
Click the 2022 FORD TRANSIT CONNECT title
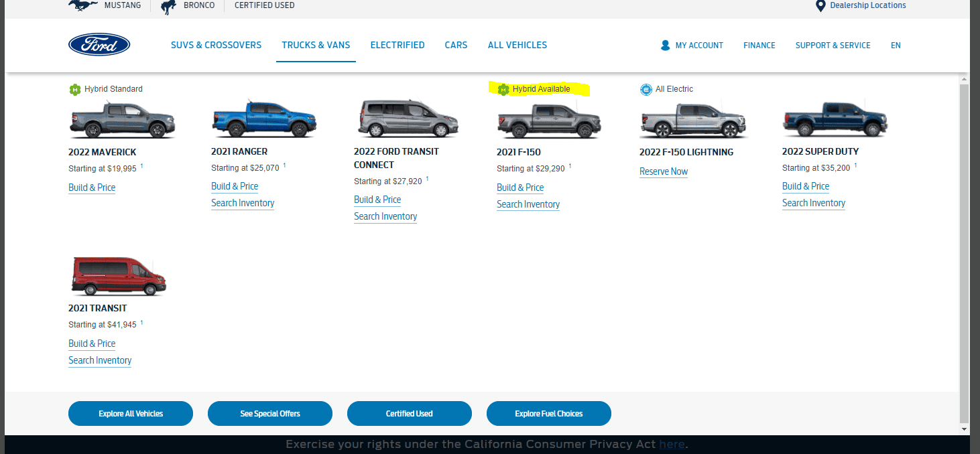[396, 158]
